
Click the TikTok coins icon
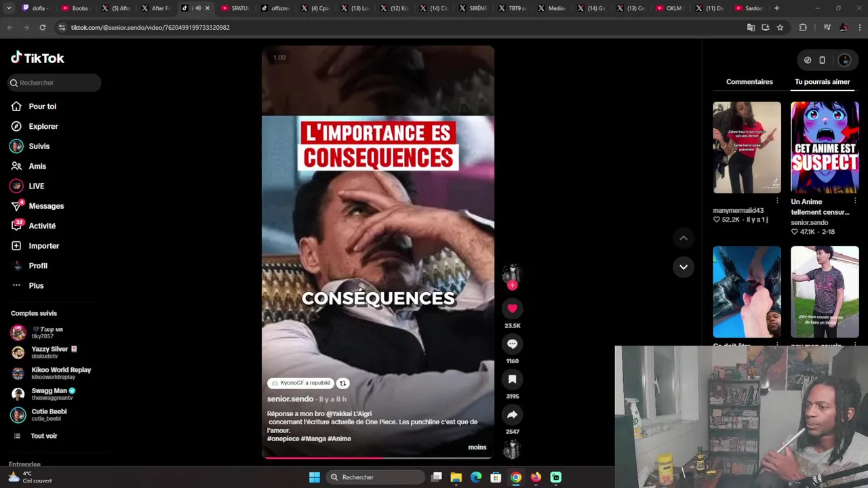pos(808,60)
